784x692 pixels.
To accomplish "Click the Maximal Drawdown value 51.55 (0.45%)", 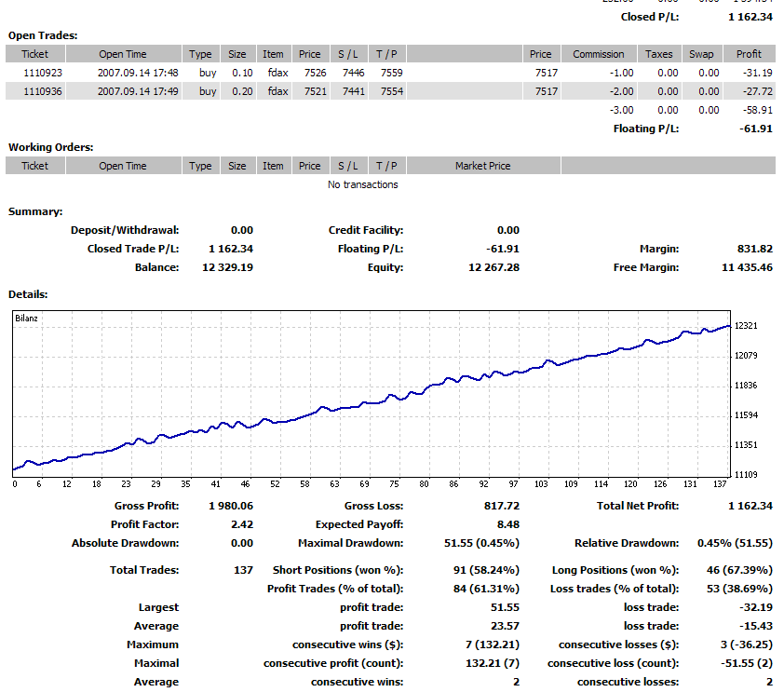I will click(484, 543).
